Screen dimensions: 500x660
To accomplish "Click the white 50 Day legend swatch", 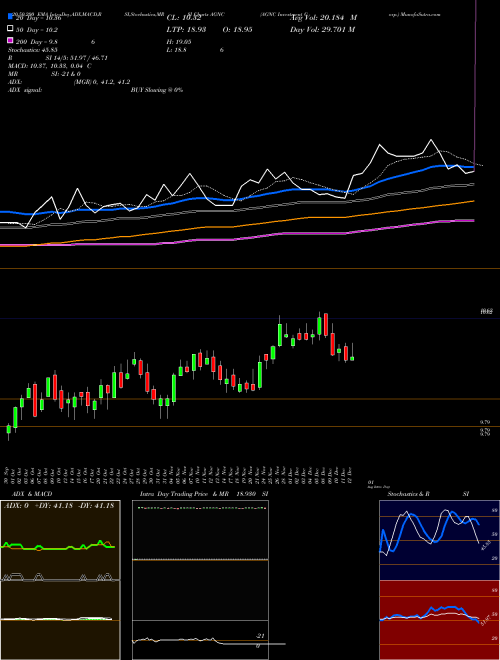I will click(10, 29).
